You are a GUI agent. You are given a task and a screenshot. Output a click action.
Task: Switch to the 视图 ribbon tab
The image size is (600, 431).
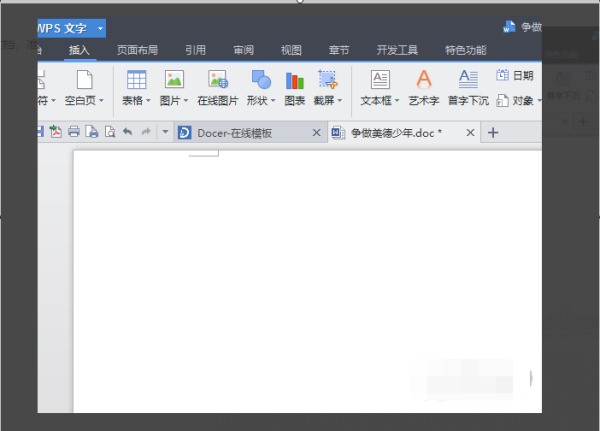(x=291, y=50)
